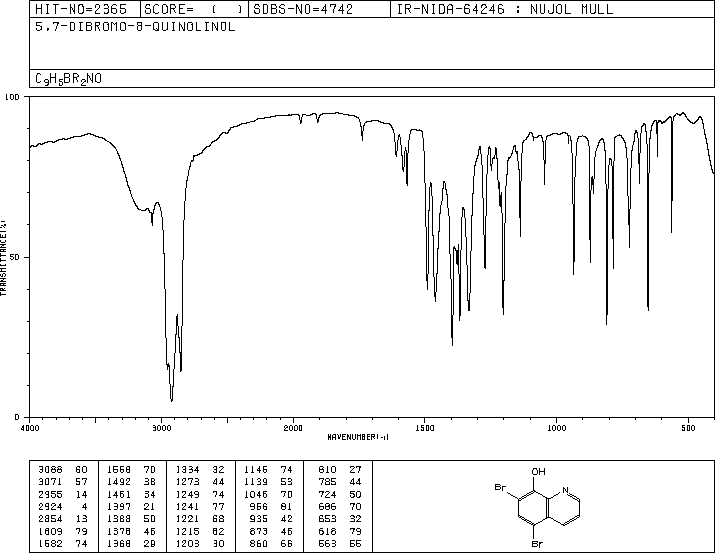Click the 4000 x-axis tick label
The image size is (715, 553).
[x=30, y=428]
